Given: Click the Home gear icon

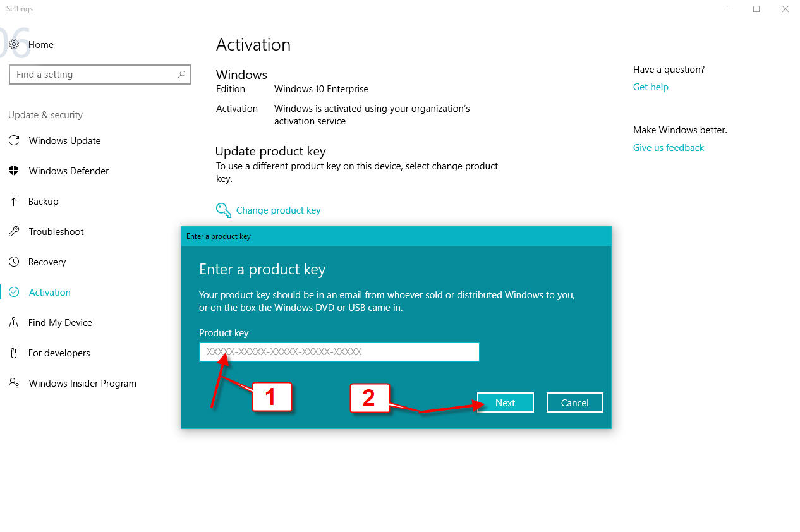Looking at the screenshot, I should pos(14,45).
